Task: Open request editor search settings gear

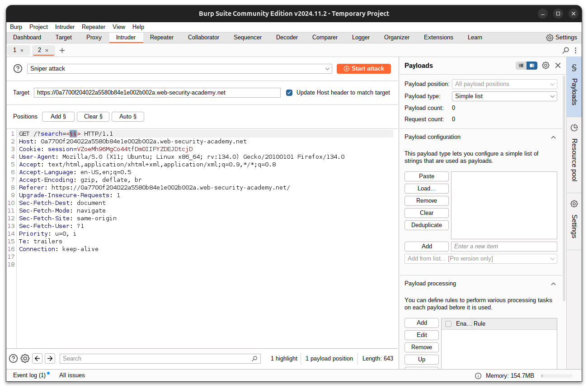Action: click(x=25, y=359)
